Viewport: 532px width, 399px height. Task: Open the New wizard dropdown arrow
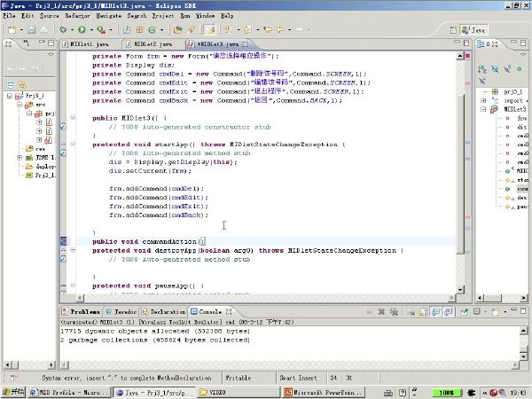click(x=21, y=30)
